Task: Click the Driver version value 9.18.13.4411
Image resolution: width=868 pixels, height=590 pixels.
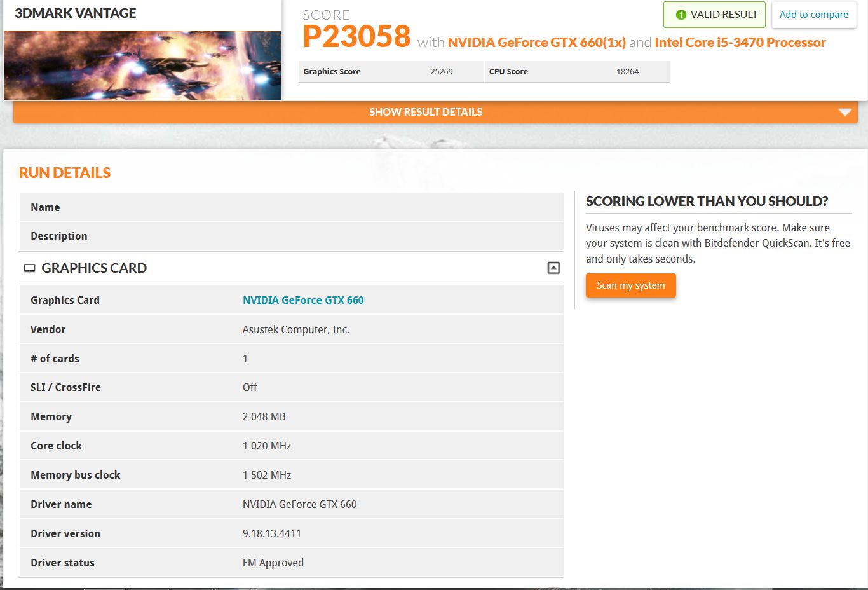Action: [272, 533]
